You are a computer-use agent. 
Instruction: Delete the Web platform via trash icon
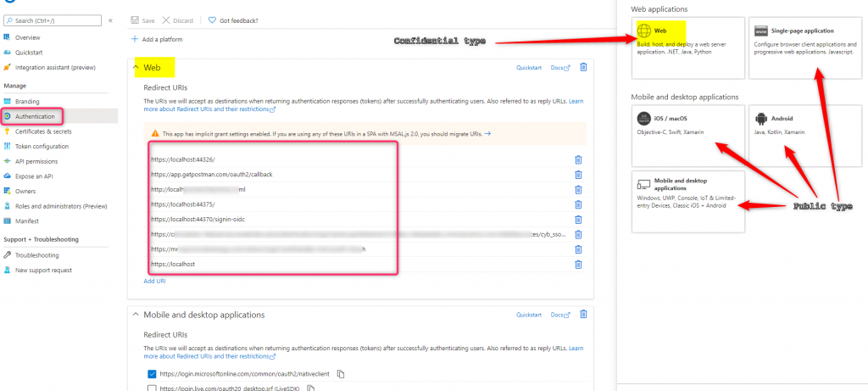[583, 67]
